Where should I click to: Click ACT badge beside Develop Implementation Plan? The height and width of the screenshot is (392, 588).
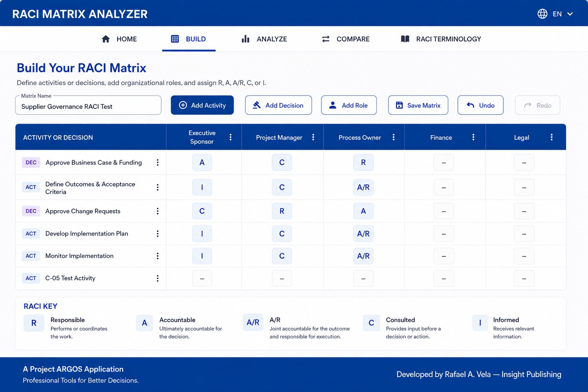point(31,234)
